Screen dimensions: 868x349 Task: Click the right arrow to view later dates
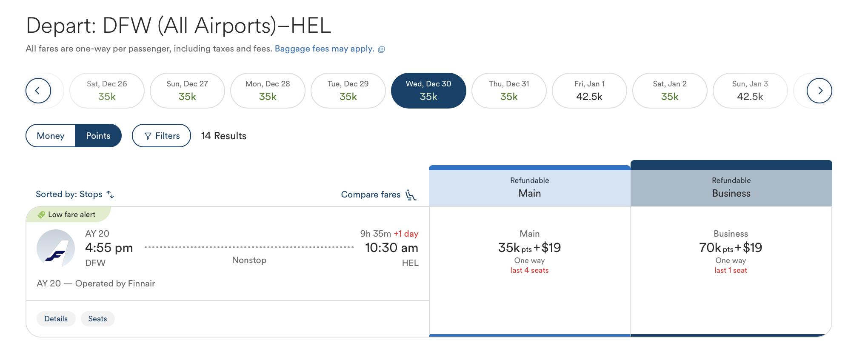pyautogui.click(x=819, y=90)
